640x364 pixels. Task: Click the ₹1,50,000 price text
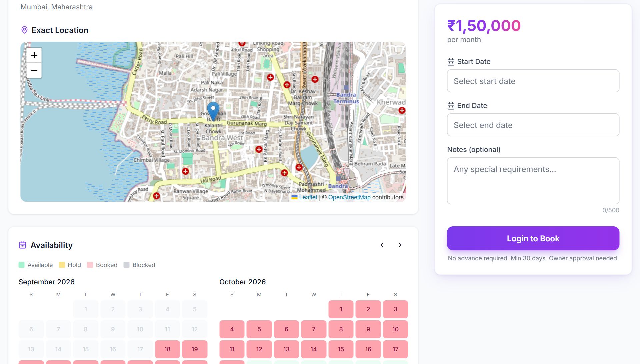coord(484,26)
